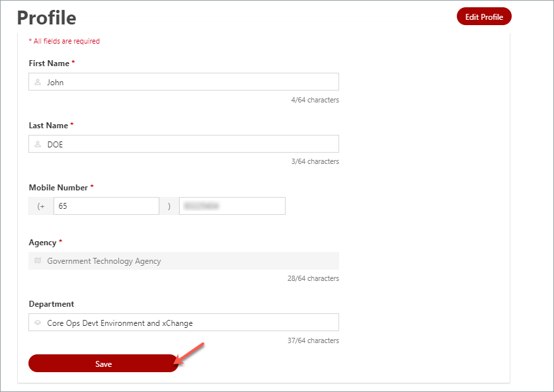Click the All fields are required notice
The height and width of the screenshot is (392, 554).
64,40
